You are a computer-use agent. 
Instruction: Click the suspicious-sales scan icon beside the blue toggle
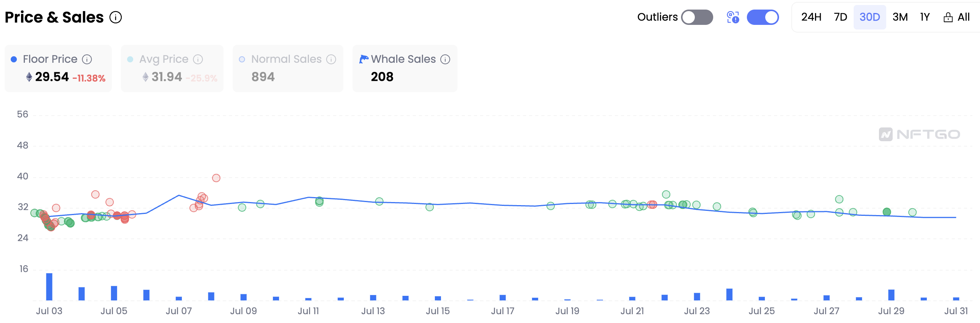[733, 17]
